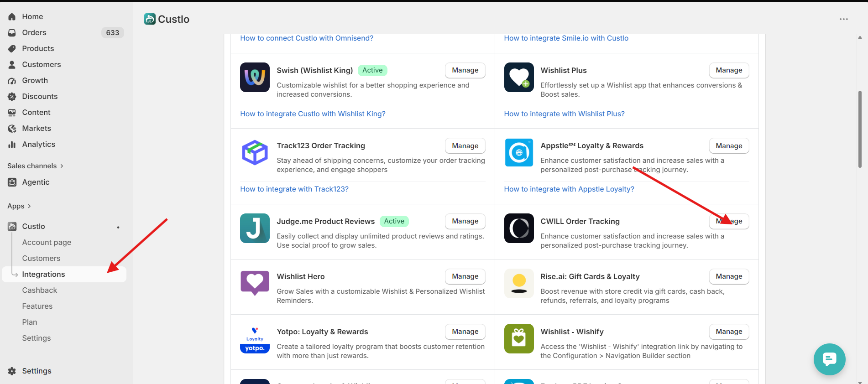Click Manage for Rise.ai Gift Cards
The height and width of the screenshot is (384, 868).
click(x=729, y=276)
